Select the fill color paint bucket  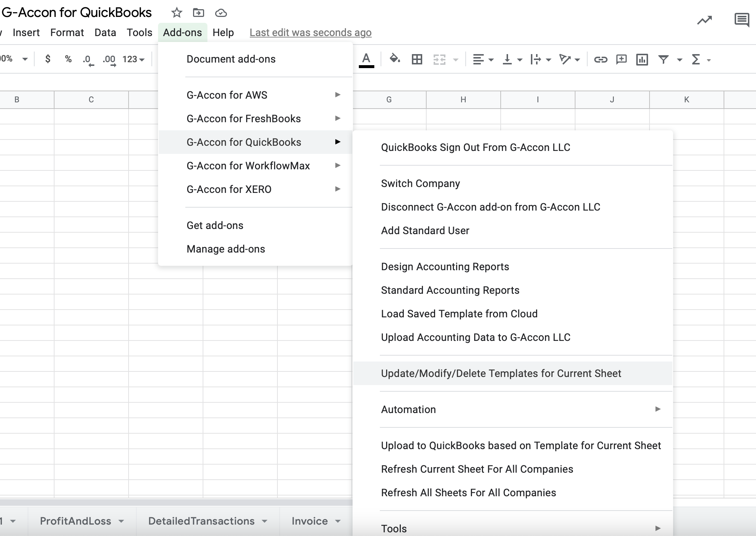[x=395, y=59]
